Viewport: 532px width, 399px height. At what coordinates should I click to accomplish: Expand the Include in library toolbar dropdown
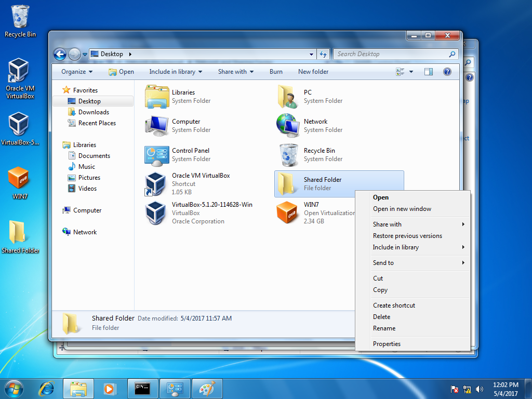pyautogui.click(x=176, y=72)
